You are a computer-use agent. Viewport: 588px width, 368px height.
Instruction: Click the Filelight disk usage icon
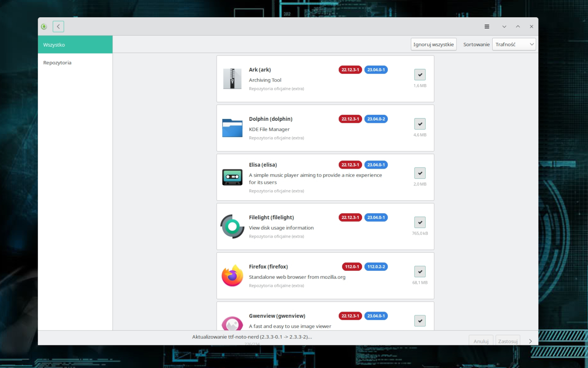(x=232, y=227)
